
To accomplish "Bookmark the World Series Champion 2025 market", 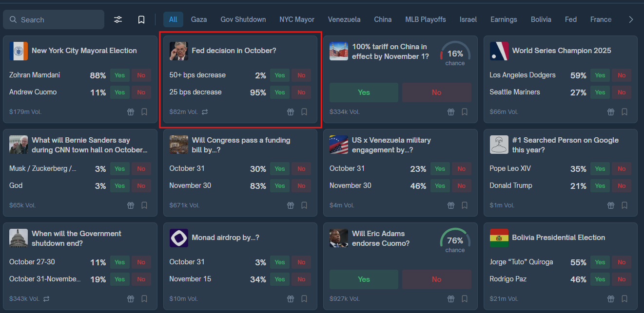I will click(x=624, y=112).
